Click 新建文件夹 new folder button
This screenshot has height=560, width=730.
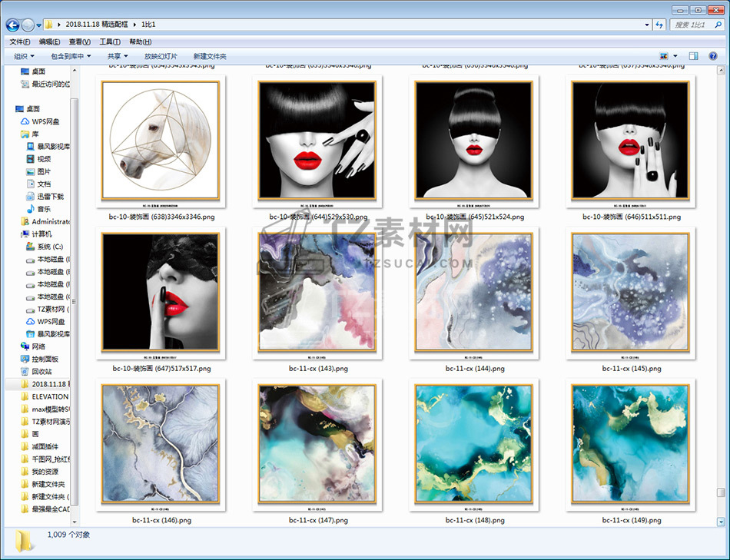coord(210,56)
